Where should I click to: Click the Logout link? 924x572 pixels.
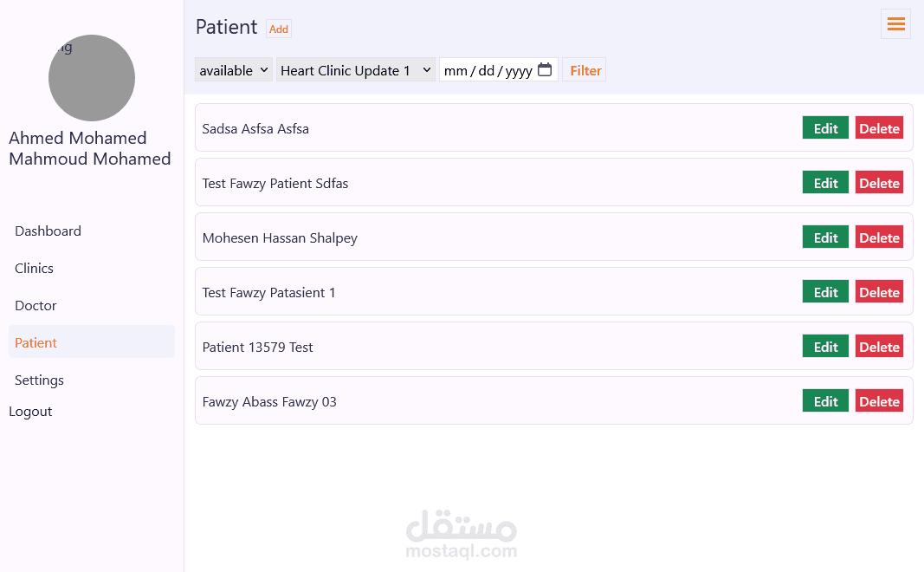[x=31, y=412]
